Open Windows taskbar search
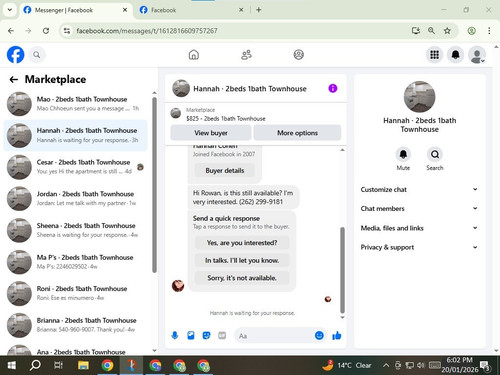Image resolution: width=500 pixels, height=375 pixels. pos(35,365)
